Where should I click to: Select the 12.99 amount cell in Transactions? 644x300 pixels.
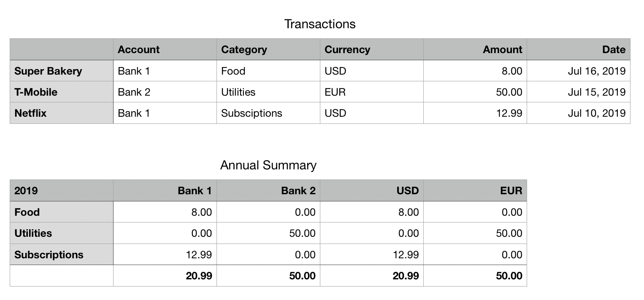(x=475, y=113)
